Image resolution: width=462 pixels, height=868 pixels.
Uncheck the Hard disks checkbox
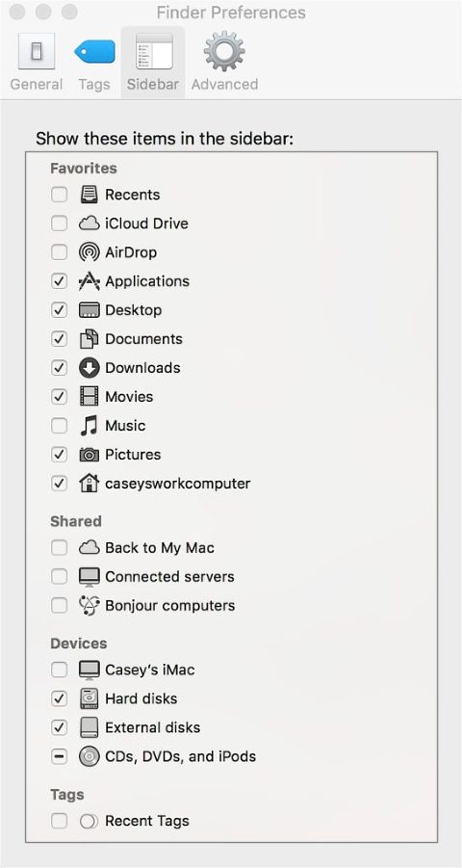(60, 698)
